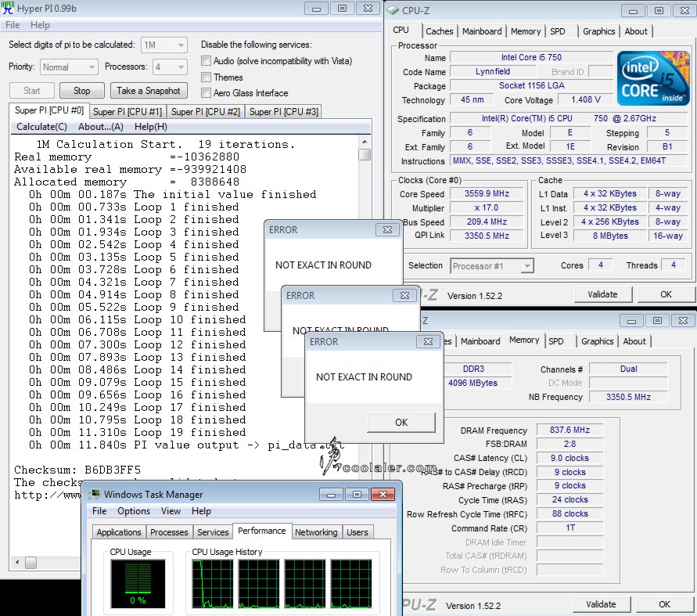Viewport: 697px width, 616px height.
Task: Click the CPU-Z app icon in title bar
Action: click(x=393, y=10)
